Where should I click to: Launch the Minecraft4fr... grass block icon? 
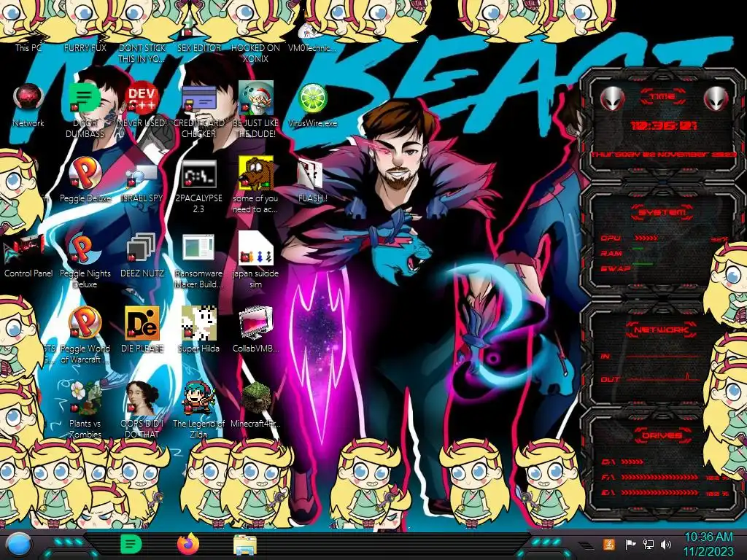click(x=256, y=398)
